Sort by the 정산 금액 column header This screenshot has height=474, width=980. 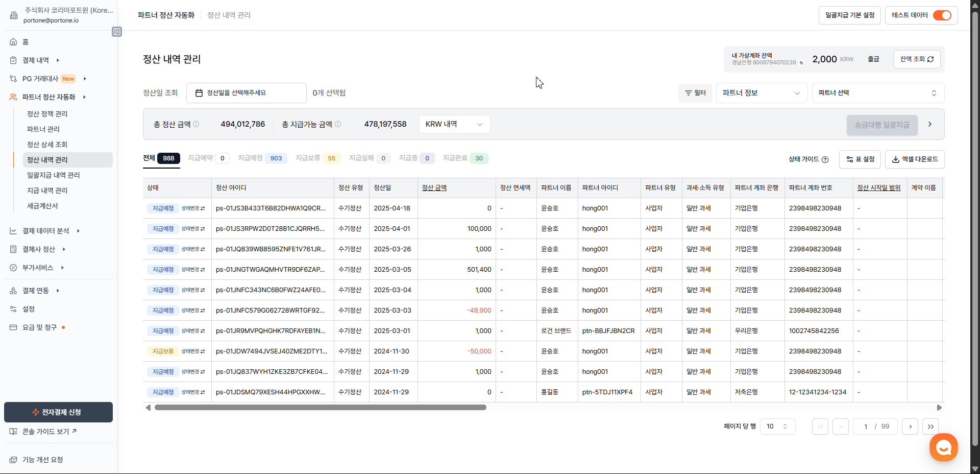point(434,188)
